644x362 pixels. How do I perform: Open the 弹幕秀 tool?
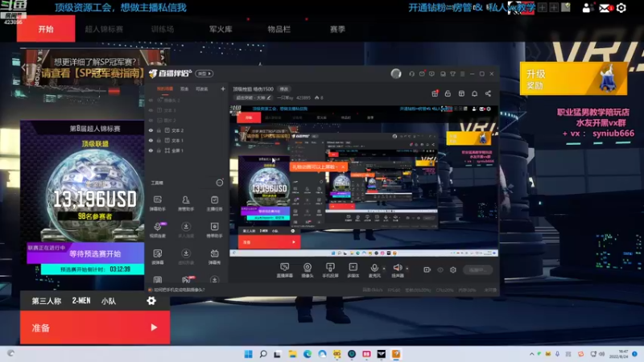pyautogui.click(x=214, y=257)
